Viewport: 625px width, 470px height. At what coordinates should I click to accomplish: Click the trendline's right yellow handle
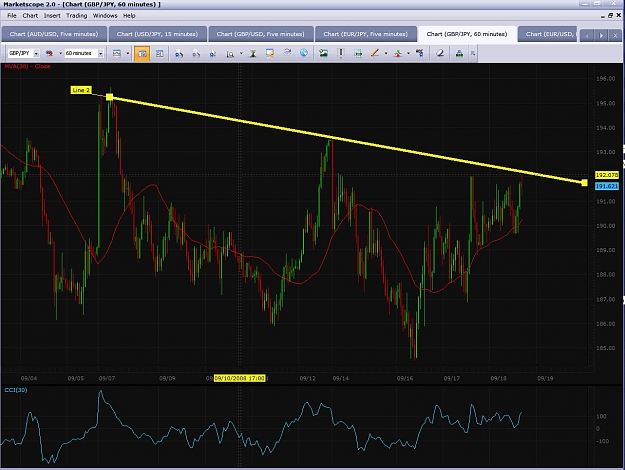pos(584,183)
